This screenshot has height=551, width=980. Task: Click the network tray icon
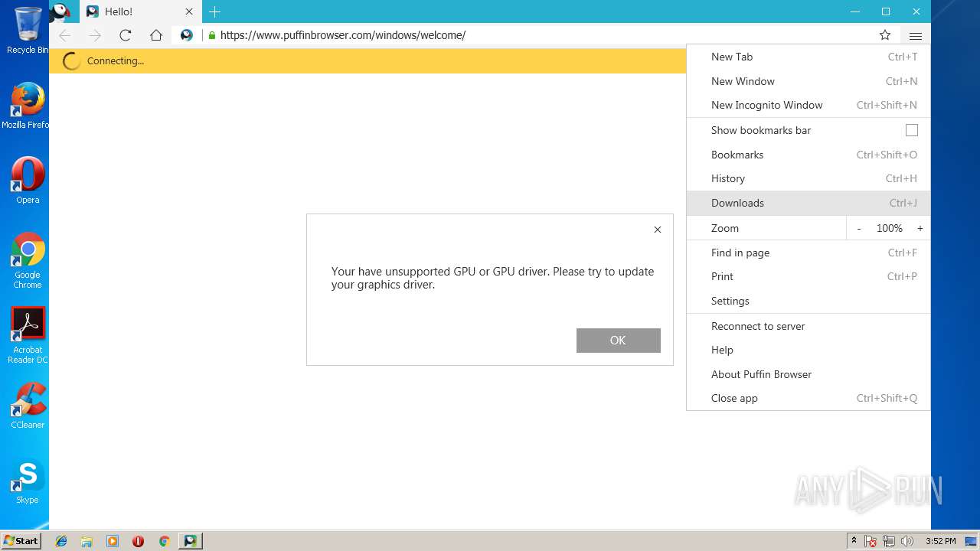[889, 541]
